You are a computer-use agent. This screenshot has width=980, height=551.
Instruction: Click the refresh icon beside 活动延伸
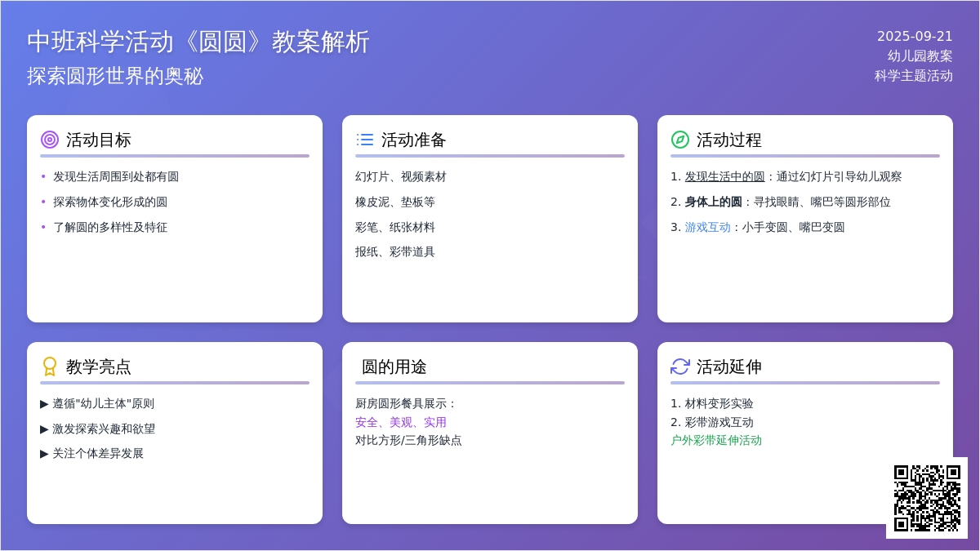(x=680, y=367)
